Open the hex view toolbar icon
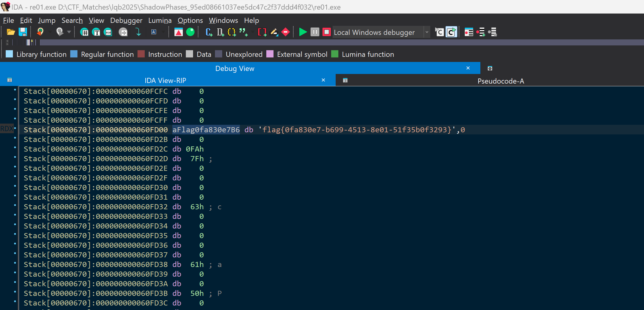 [x=85, y=32]
